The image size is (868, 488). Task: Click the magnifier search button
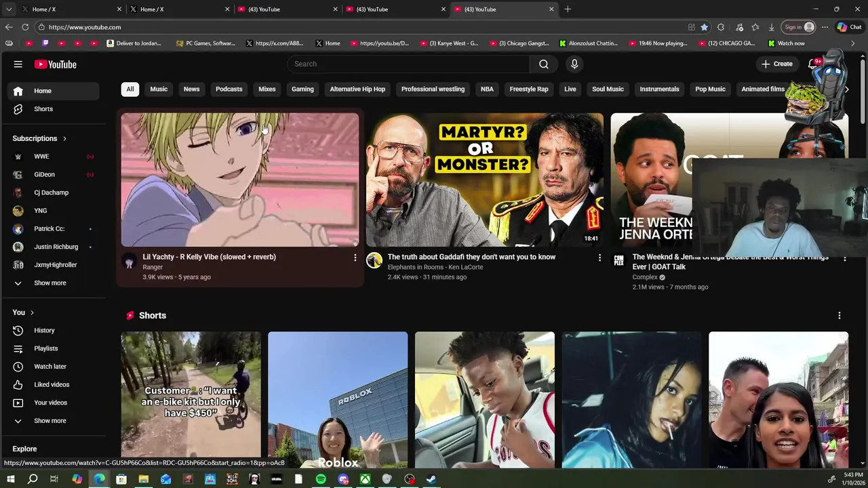click(544, 64)
